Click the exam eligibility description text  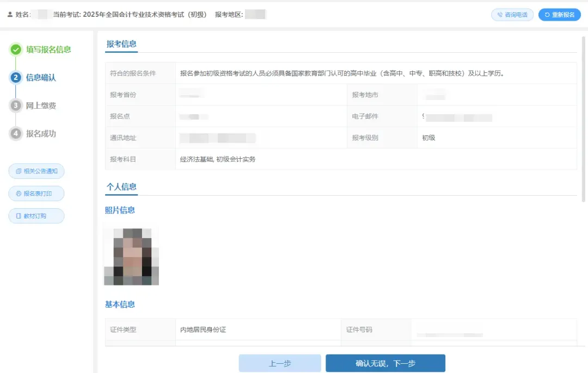[342, 73]
